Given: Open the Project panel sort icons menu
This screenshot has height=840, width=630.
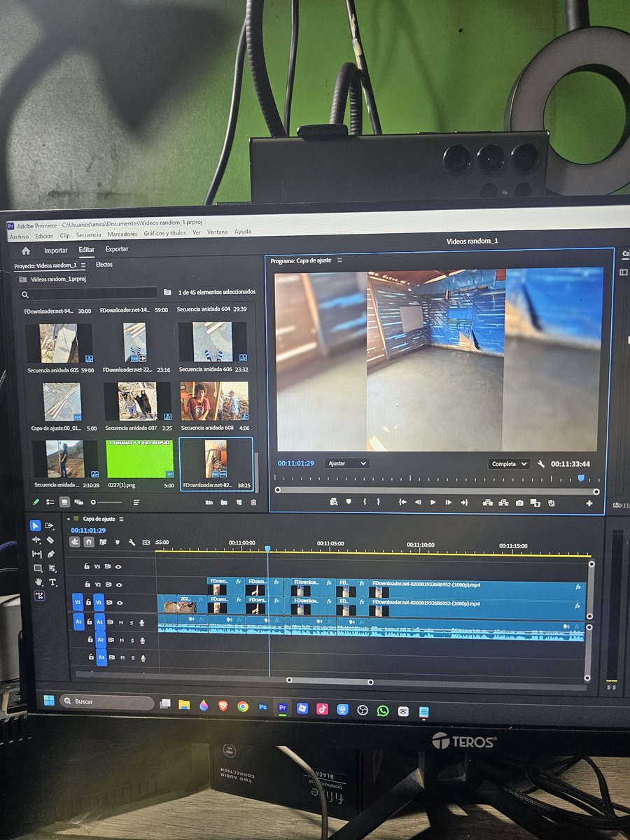Looking at the screenshot, I should point(136,502).
